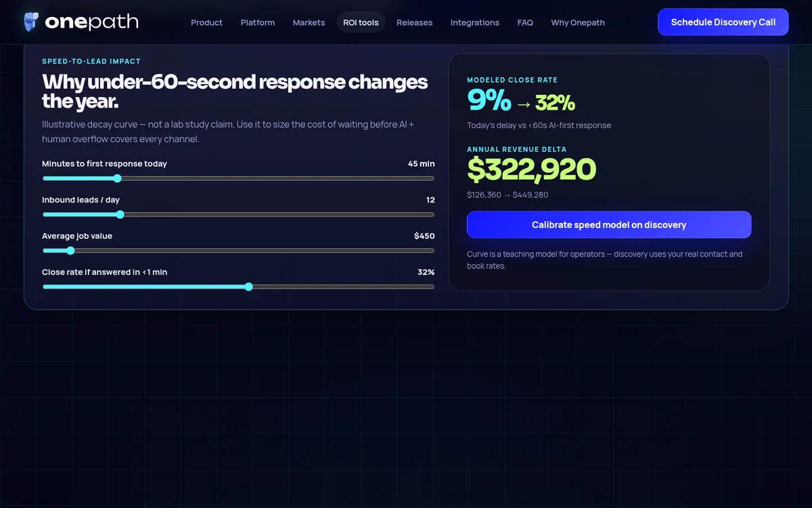Click the under-60-second response heading
The width and height of the screenshot is (812, 508).
235,91
